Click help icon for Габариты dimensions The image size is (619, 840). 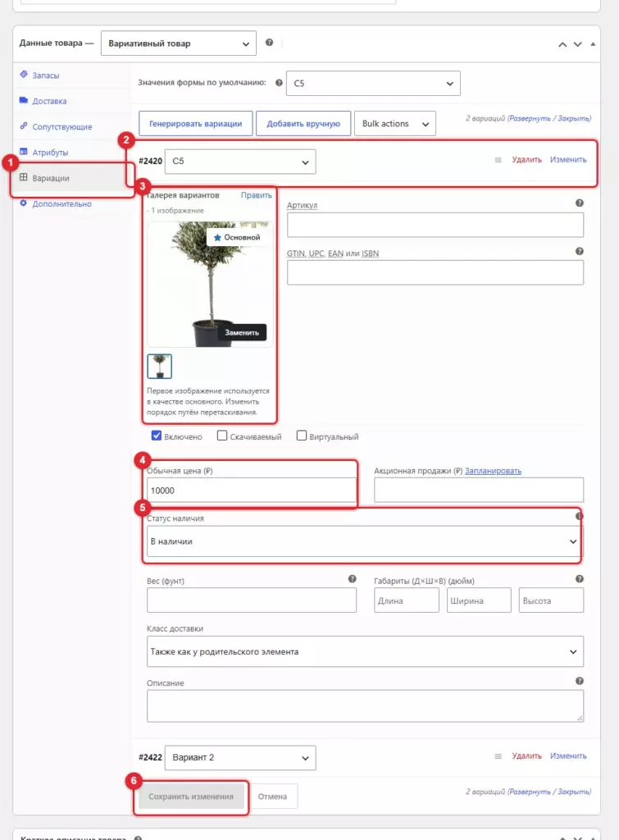(580, 578)
